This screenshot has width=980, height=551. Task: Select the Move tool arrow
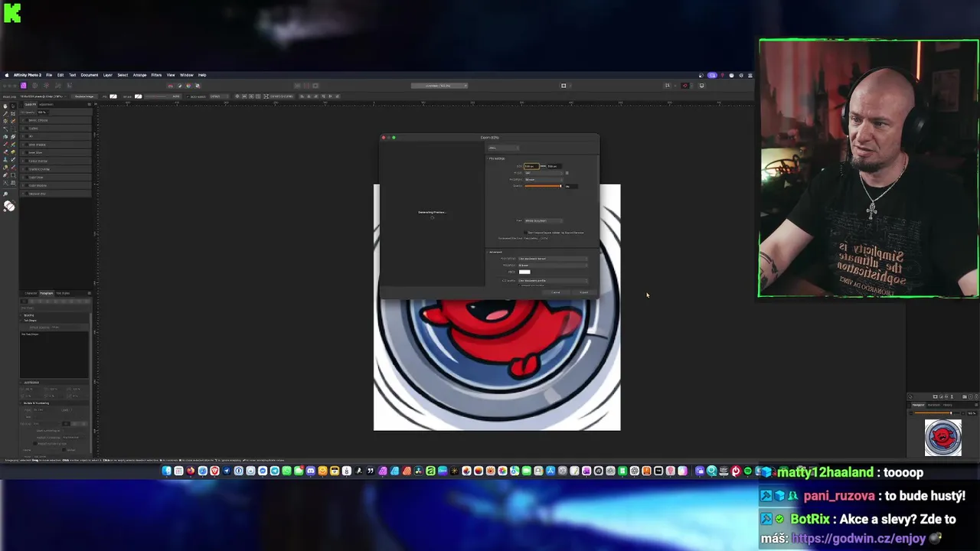[13, 106]
